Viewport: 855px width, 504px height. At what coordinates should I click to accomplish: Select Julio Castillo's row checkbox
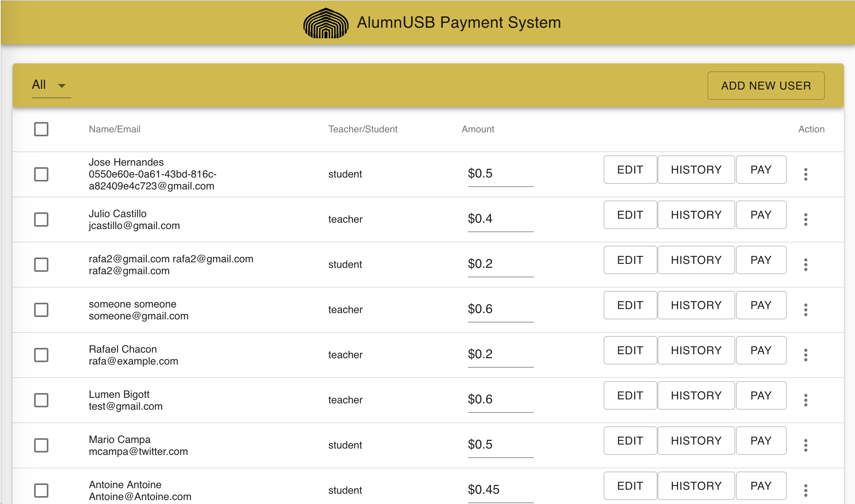[x=41, y=220]
